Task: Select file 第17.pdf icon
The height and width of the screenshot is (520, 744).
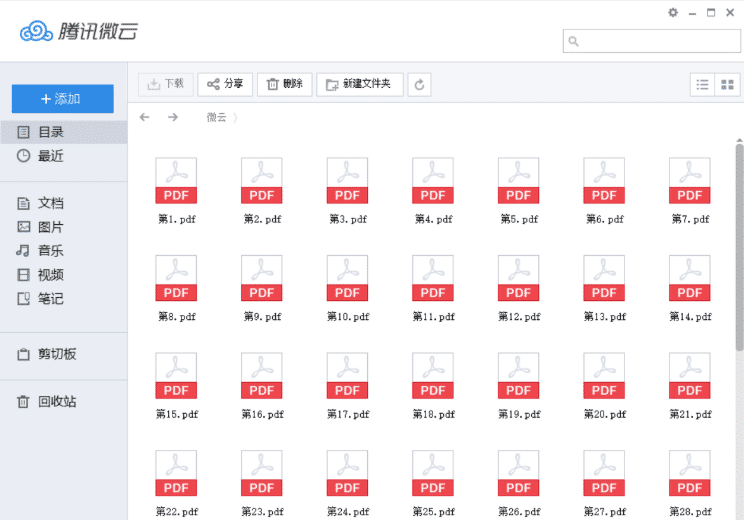Action: click(347, 376)
